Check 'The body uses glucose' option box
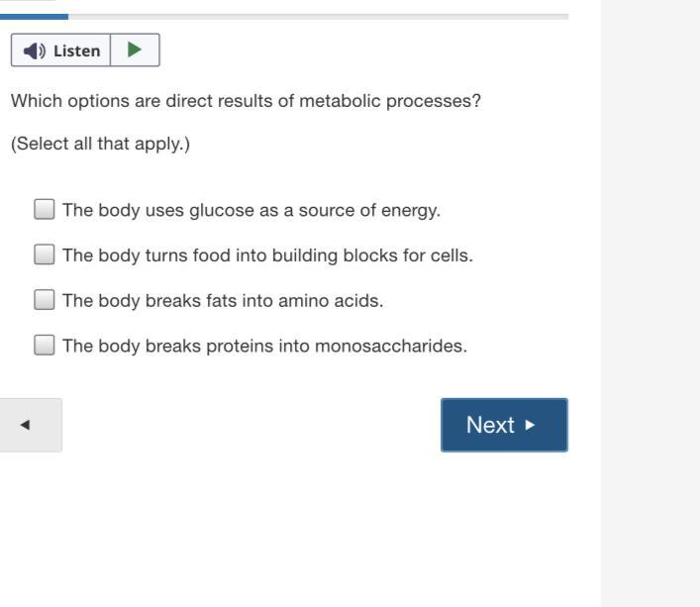700x607 pixels. [45, 210]
